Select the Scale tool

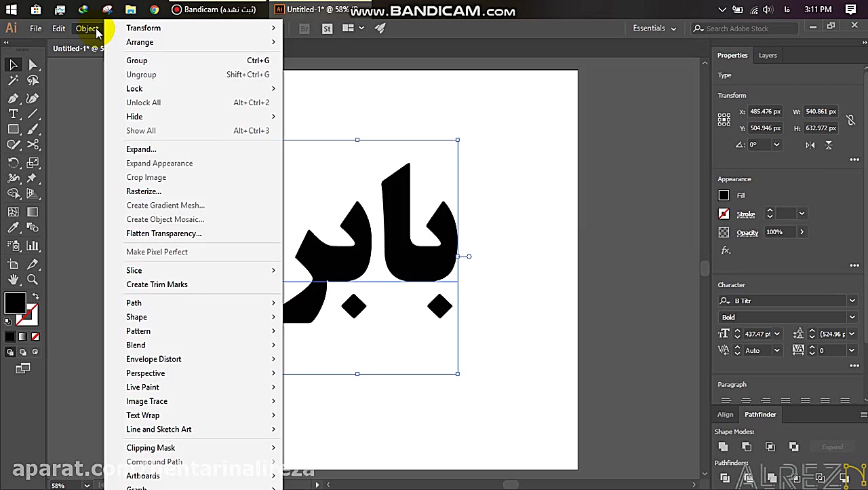(x=33, y=163)
